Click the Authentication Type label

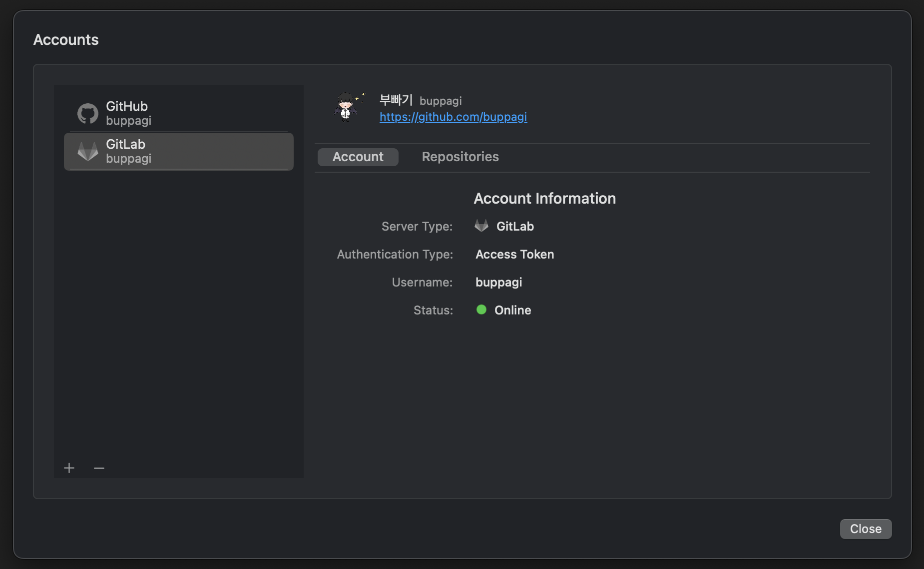(x=395, y=254)
